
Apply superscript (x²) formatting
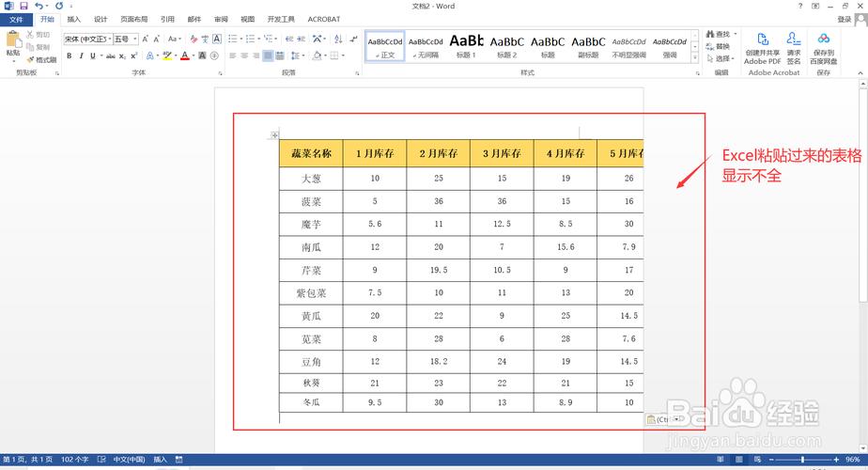click(134, 56)
